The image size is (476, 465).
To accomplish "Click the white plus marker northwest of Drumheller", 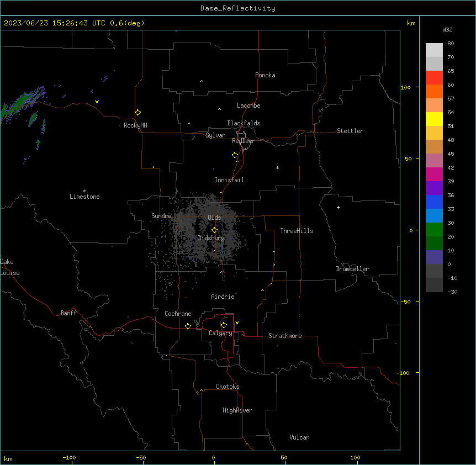I will (x=338, y=207).
